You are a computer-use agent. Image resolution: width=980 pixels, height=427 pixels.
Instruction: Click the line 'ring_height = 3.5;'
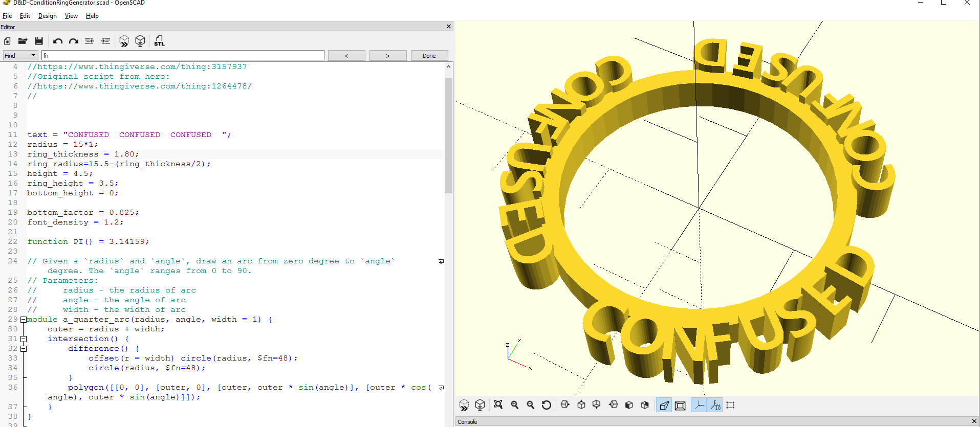(x=73, y=183)
